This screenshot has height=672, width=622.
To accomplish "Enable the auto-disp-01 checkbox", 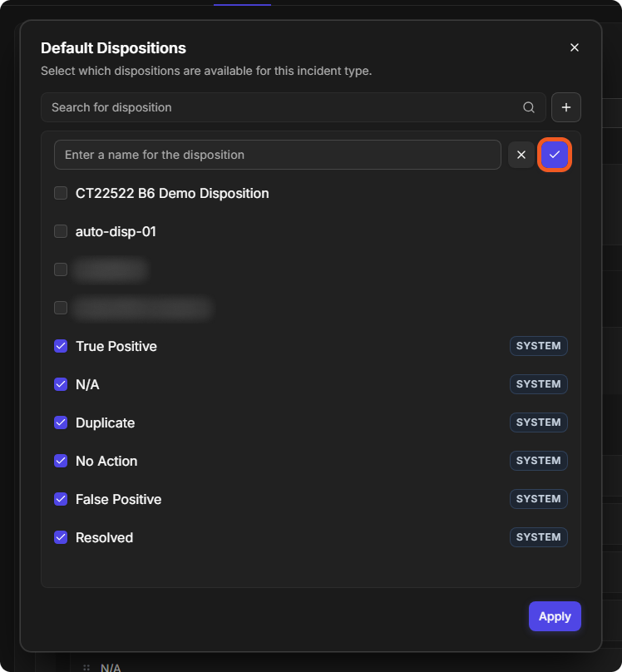I will [61, 231].
